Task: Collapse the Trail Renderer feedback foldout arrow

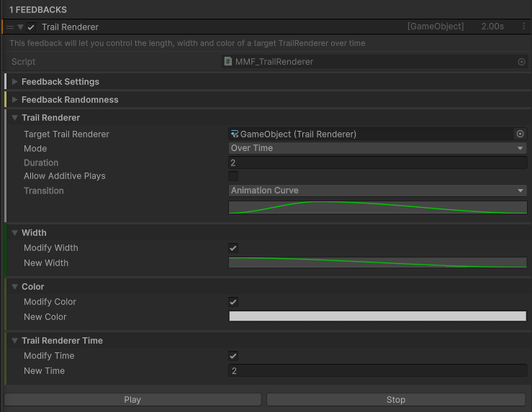Action: click(x=20, y=27)
